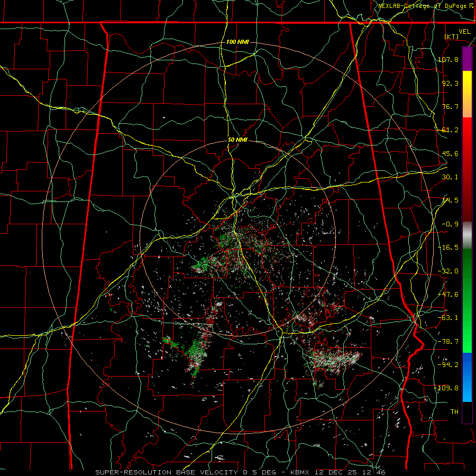The image size is (476, 476).
Task: Click the -94.2 value on velocity scale
Action: pyautogui.click(x=448, y=365)
